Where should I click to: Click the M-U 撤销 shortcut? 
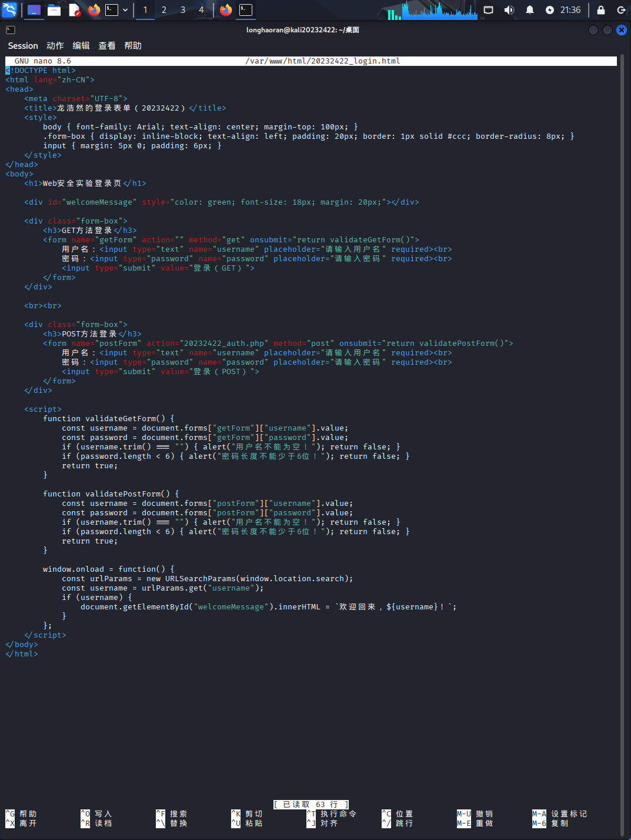click(475, 814)
